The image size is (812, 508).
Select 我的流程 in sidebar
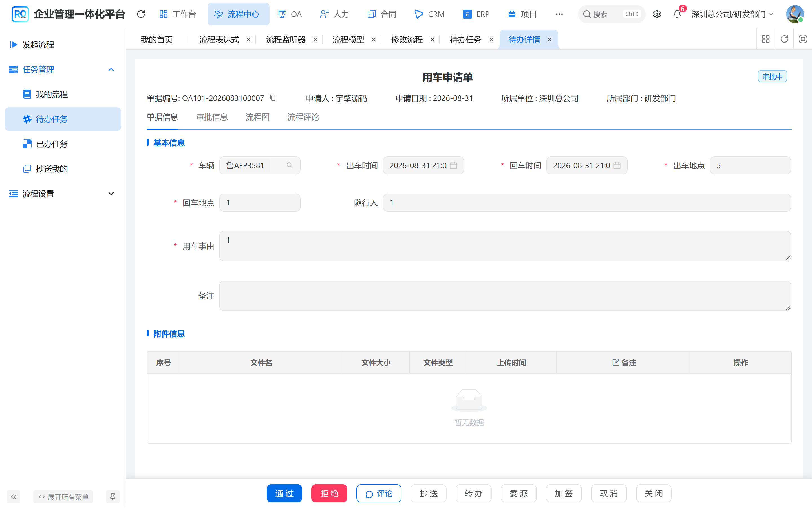tap(63, 95)
